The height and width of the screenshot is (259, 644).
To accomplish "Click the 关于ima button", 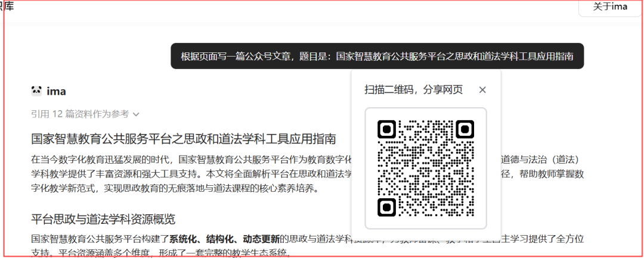I will pos(610,7).
